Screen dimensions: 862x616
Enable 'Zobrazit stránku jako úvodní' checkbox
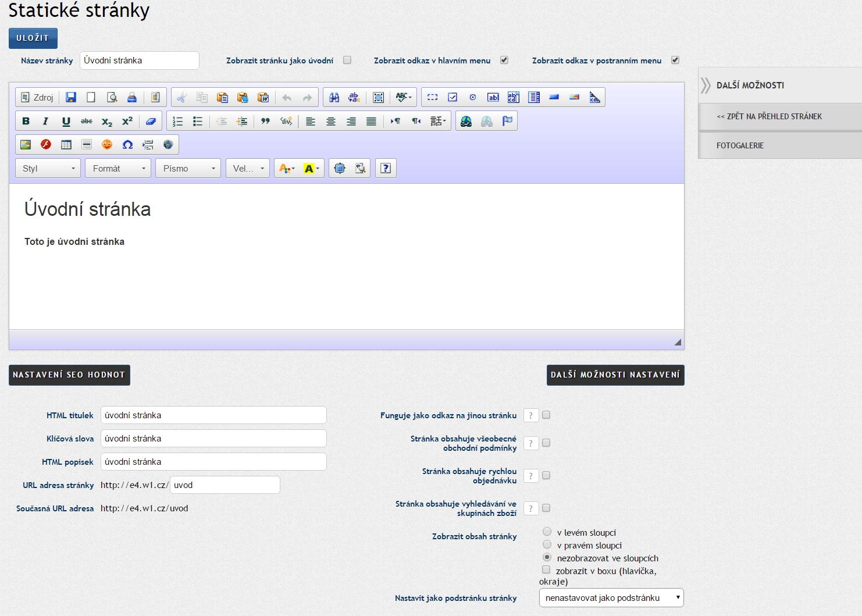pyautogui.click(x=347, y=60)
